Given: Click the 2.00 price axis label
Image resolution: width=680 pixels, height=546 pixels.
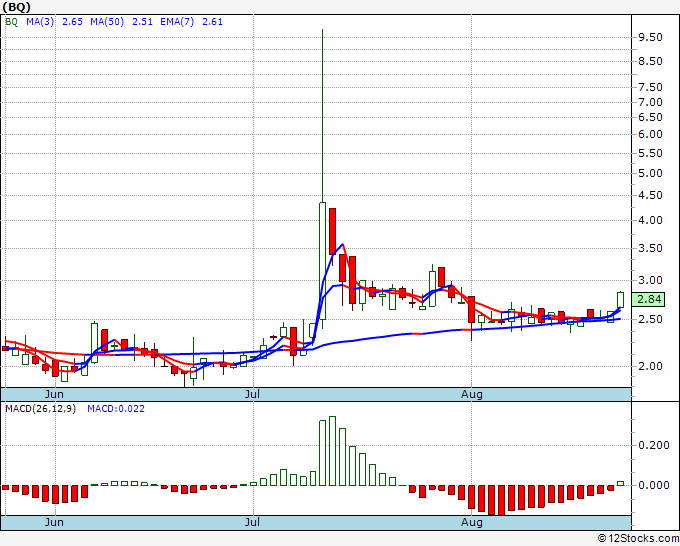Looking at the screenshot, I should 651,366.
